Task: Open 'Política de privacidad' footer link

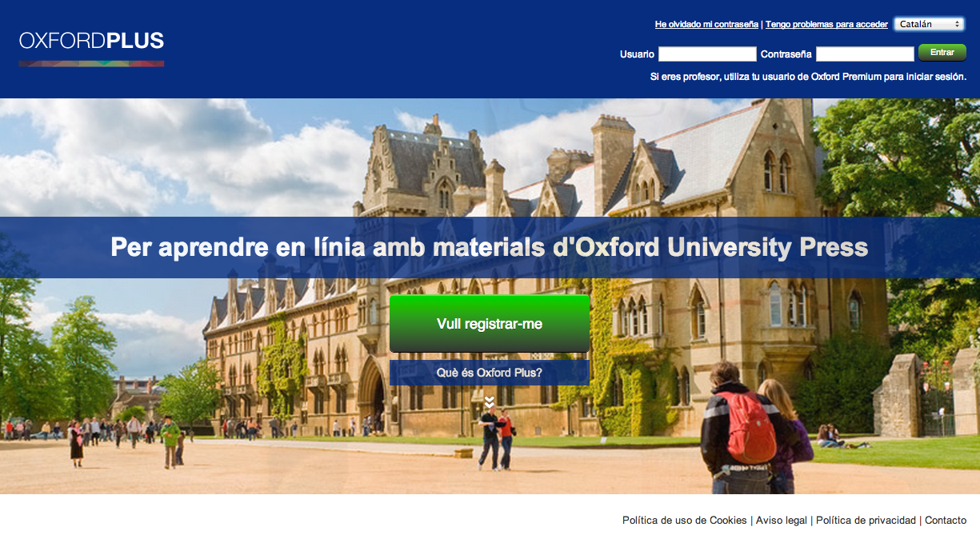Action: (x=866, y=521)
